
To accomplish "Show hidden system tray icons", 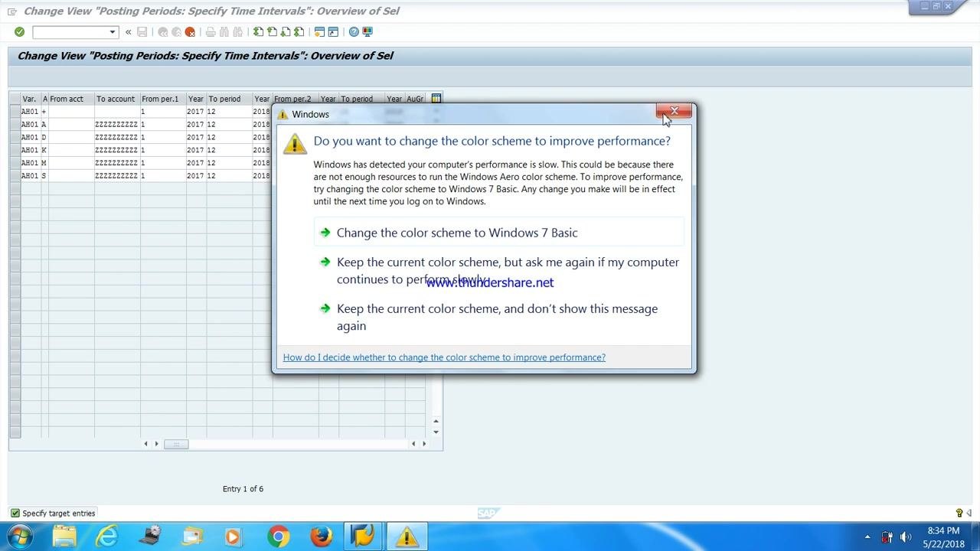I will point(867,537).
